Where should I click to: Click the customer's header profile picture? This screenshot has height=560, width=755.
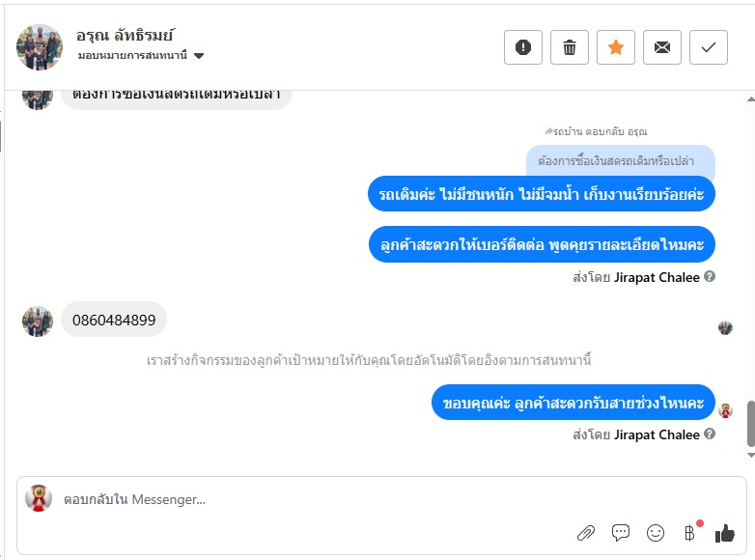(x=40, y=47)
